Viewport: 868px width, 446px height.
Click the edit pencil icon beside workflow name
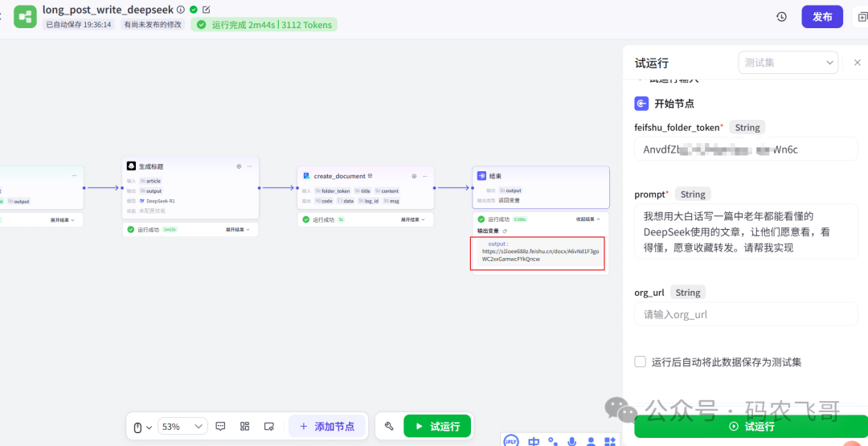click(x=207, y=10)
